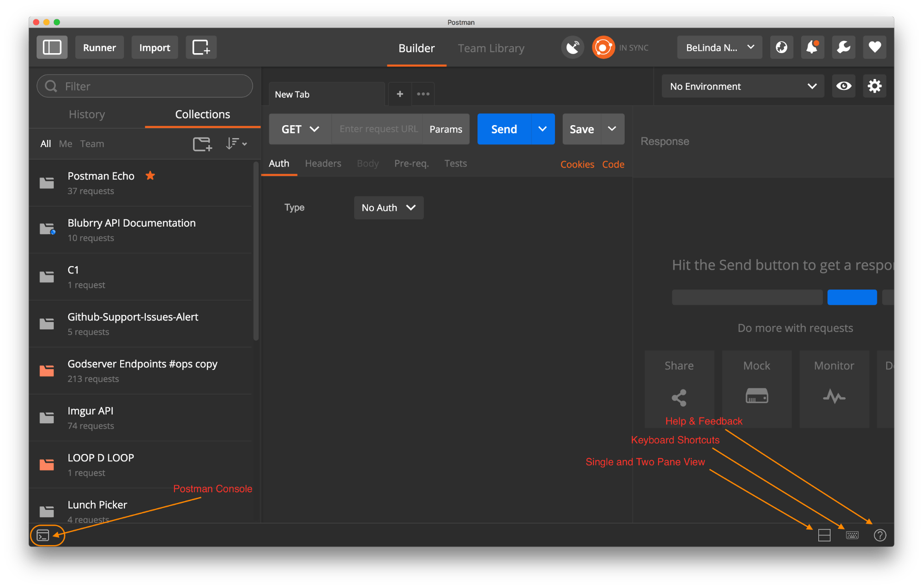
Task: Toggle the sidebar with top-left icon
Action: pyautogui.click(x=52, y=48)
